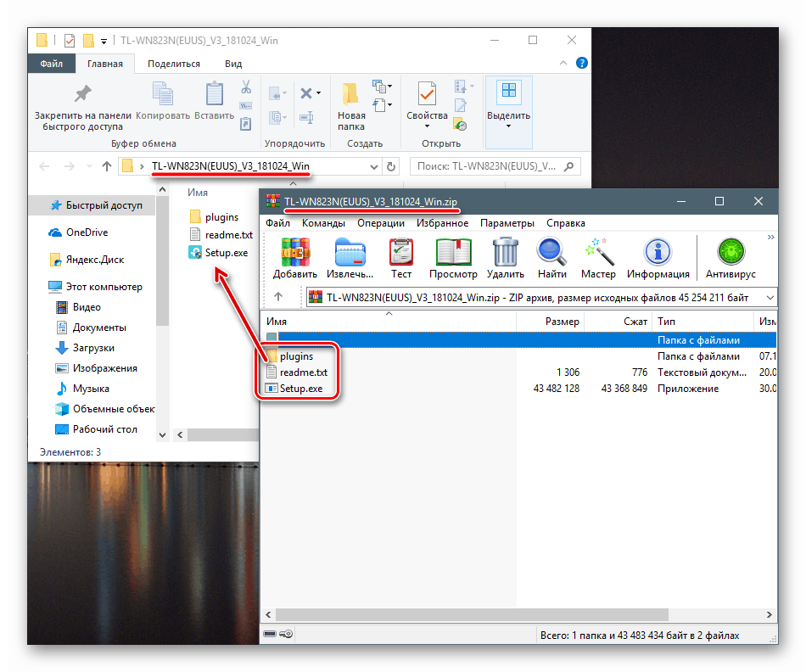Open the Файл tab in Explorer
Screen dimensions: 806x672
tap(52, 64)
